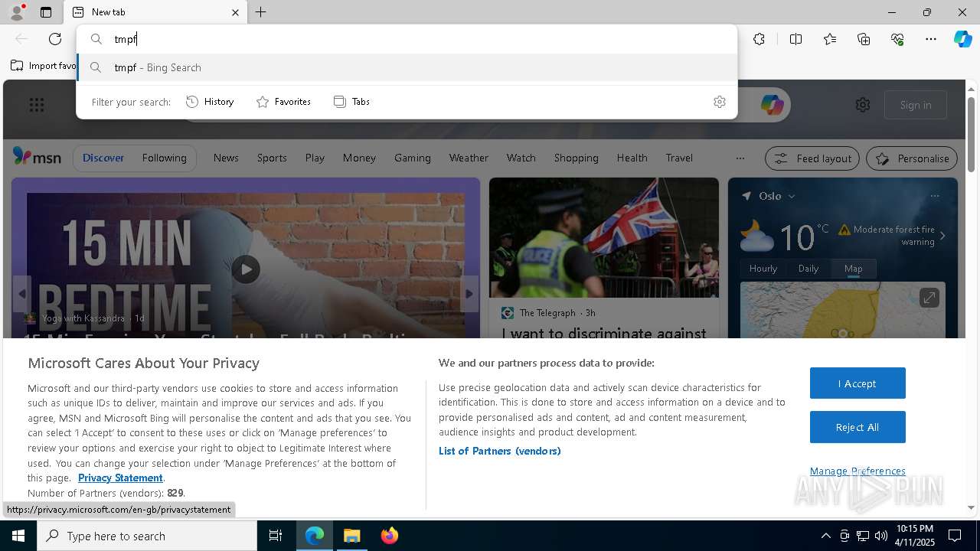This screenshot has height=551, width=980.
Task: Open Manage Preferences link
Action: tap(857, 471)
